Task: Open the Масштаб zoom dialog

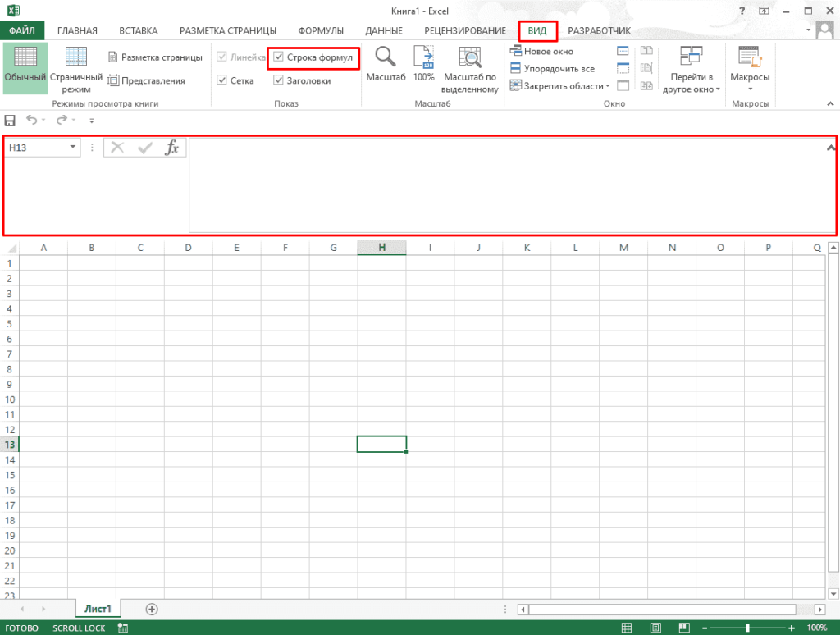Action: tap(386, 64)
